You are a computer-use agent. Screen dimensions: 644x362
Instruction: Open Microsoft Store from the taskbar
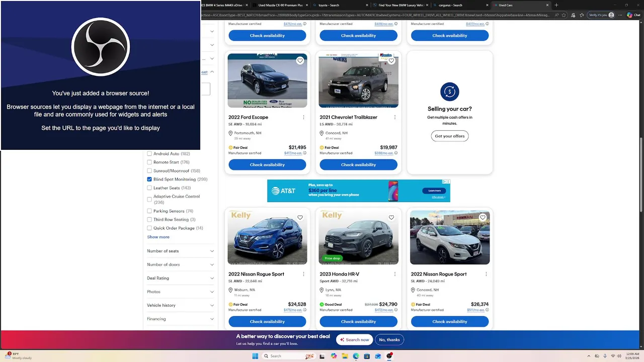(367, 356)
